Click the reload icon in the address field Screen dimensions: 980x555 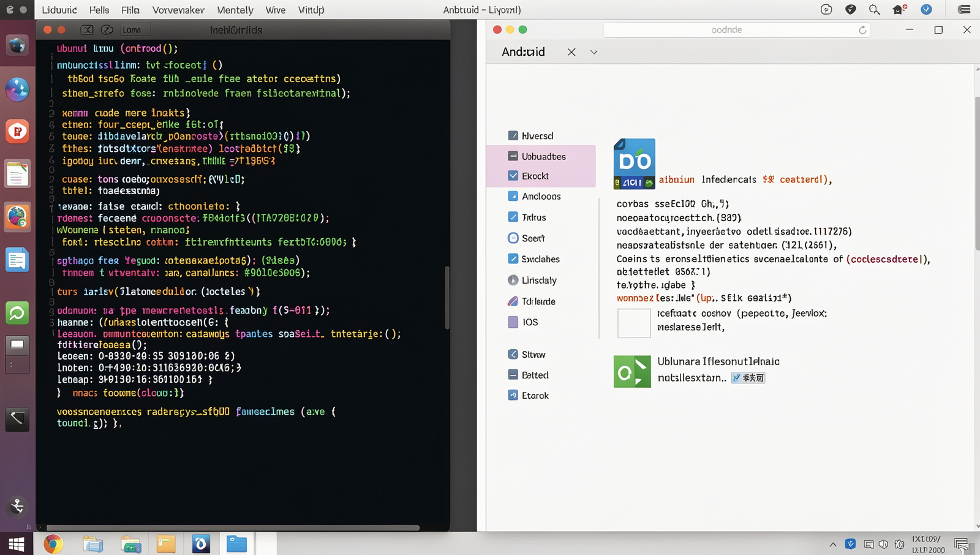click(862, 29)
